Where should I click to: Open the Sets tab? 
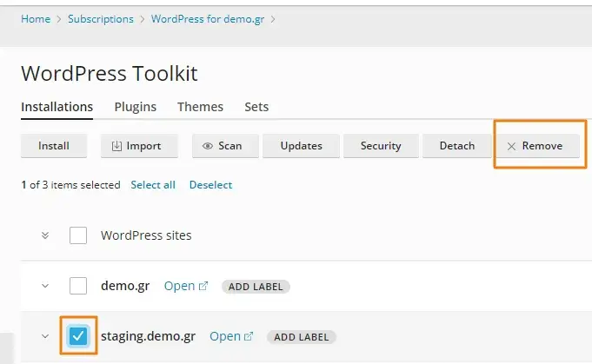click(256, 107)
